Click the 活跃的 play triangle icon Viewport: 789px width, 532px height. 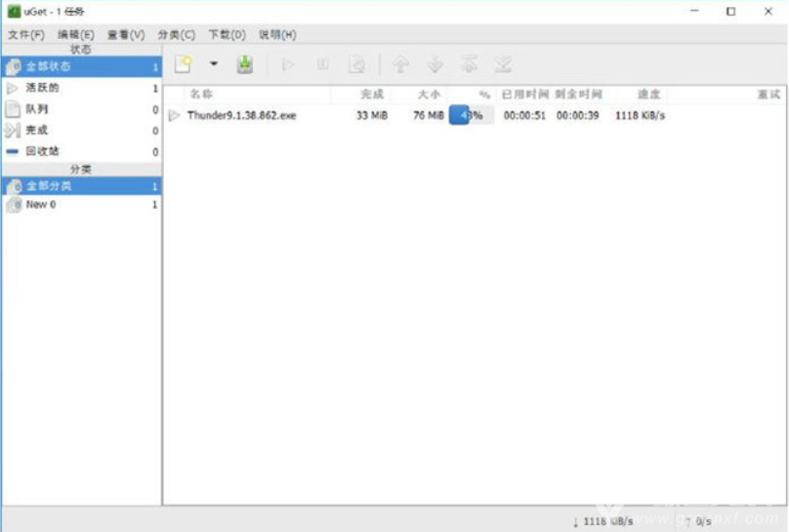tap(12, 88)
